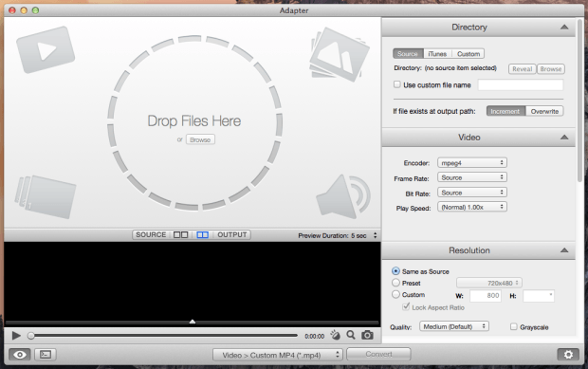Click the Video section header title
The image size is (588, 369).
tap(469, 138)
